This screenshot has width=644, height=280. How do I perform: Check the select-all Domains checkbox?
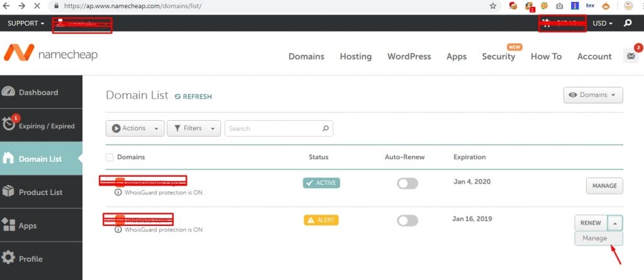tap(110, 157)
